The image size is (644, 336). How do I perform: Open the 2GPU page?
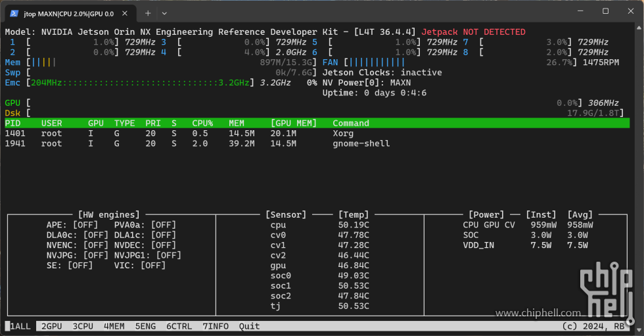tap(52, 326)
